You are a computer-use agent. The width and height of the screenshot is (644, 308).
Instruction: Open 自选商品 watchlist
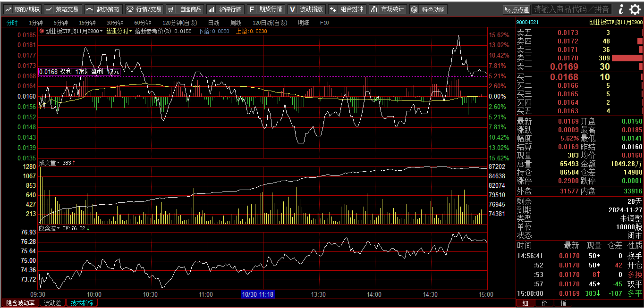pyautogui.click(x=185, y=9)
